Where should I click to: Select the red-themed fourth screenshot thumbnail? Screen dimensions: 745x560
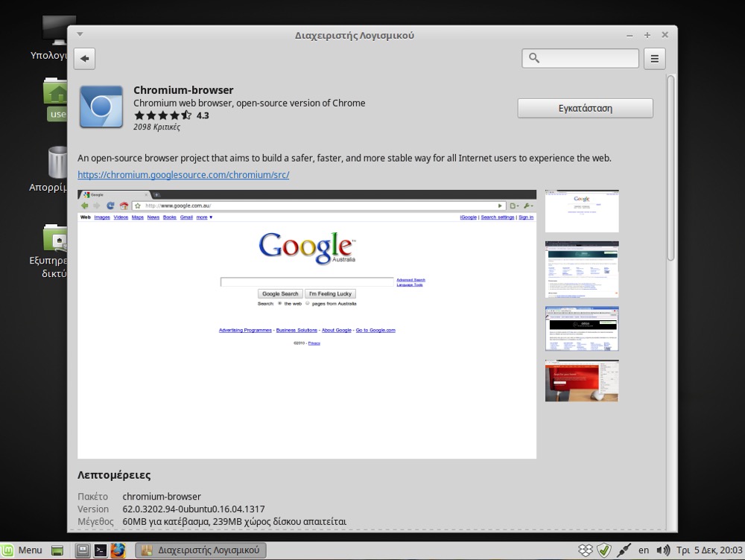tap(582, 381)
